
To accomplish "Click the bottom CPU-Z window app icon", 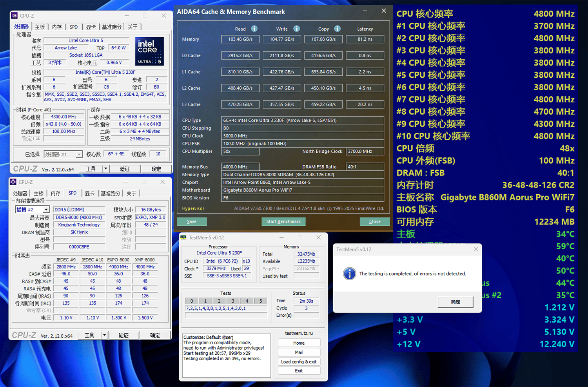I will click(13, 182).
